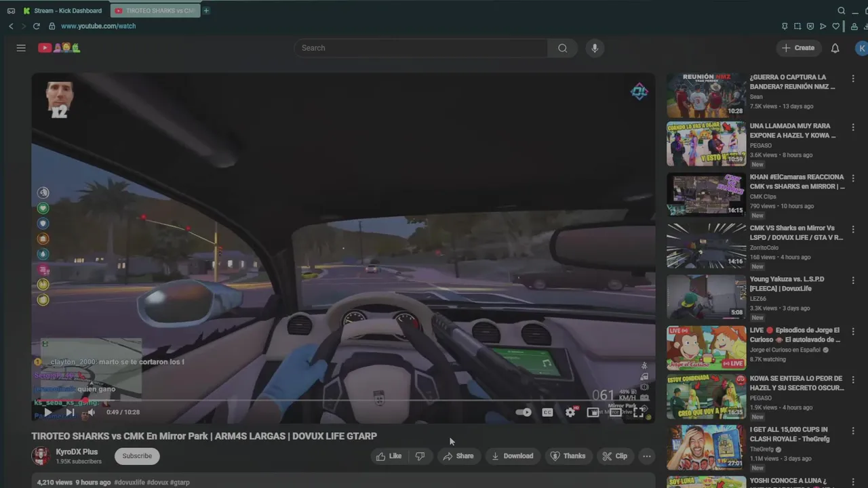Toggle autoplay switch in player
868x488 pixels.
pyautogui.click(x=524, y=412)
